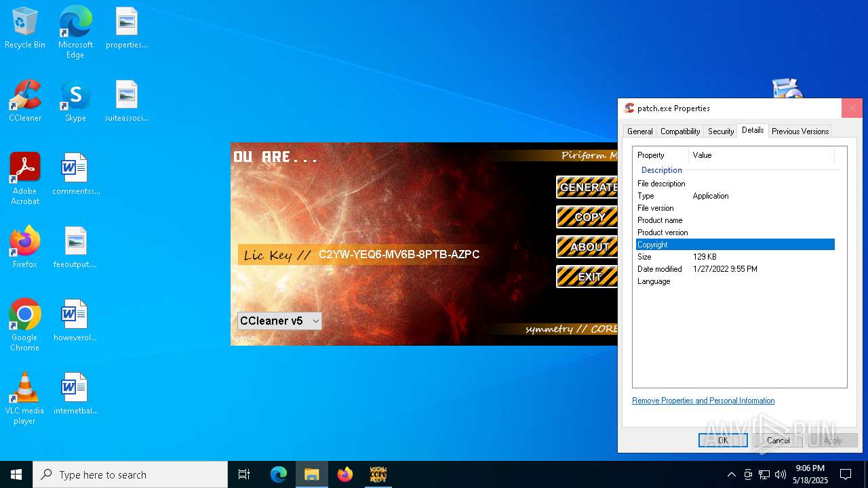868x488 pixels.
Task: Open the CCleaner v5 product dropdown
Action: [279, 321]
